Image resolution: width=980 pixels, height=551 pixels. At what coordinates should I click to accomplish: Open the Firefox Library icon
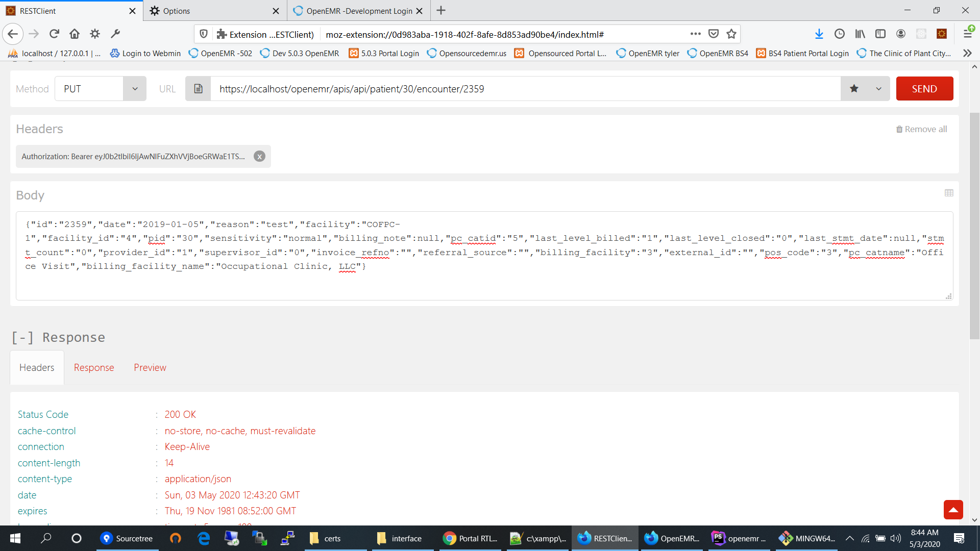(860, 34)
